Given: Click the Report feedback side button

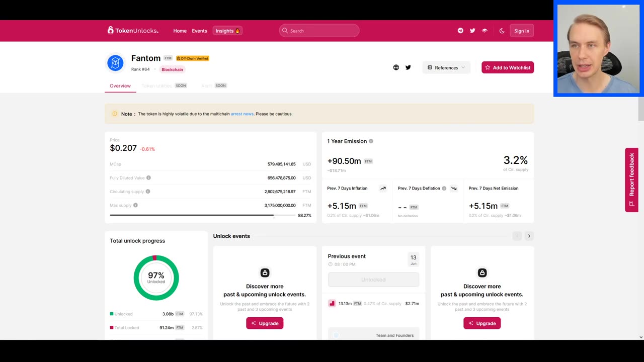Looking at the screenshot, I should click(x=631, y=180).
